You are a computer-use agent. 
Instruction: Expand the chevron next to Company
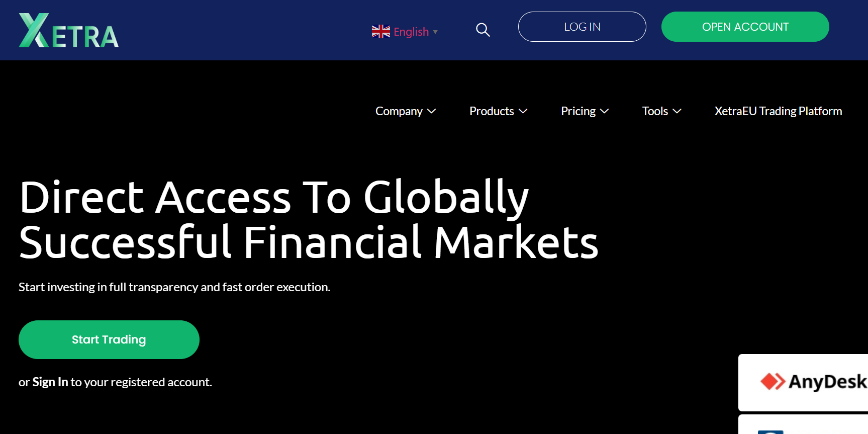(x=432, y=111)
